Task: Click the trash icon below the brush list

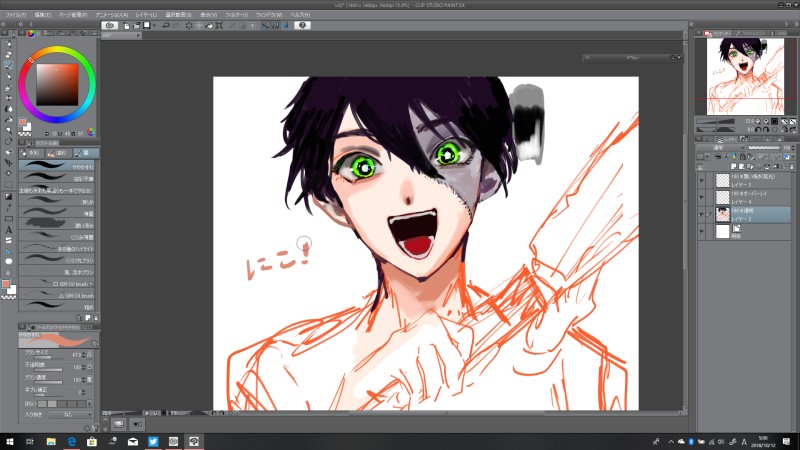Action: point(95,317)
